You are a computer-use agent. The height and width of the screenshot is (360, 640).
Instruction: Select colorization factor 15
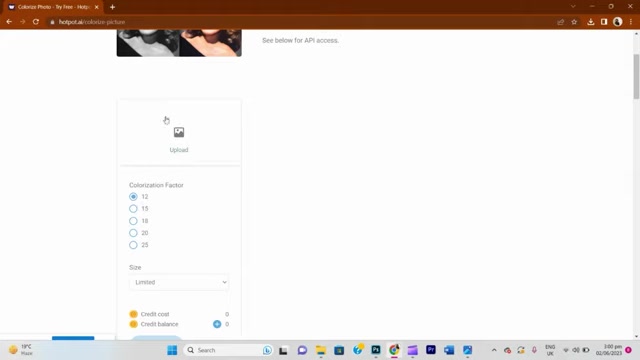[133, 209]
